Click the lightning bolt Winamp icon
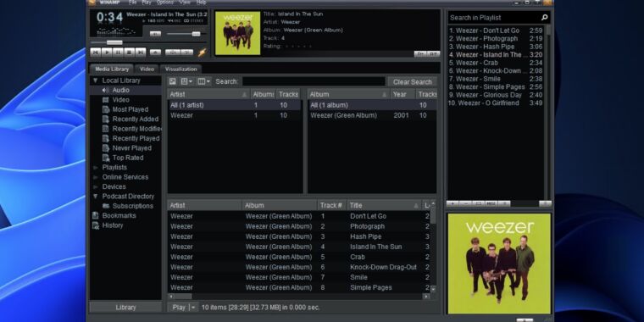The height and width of the screenshot is (322, 644). [x=202, y=53]
